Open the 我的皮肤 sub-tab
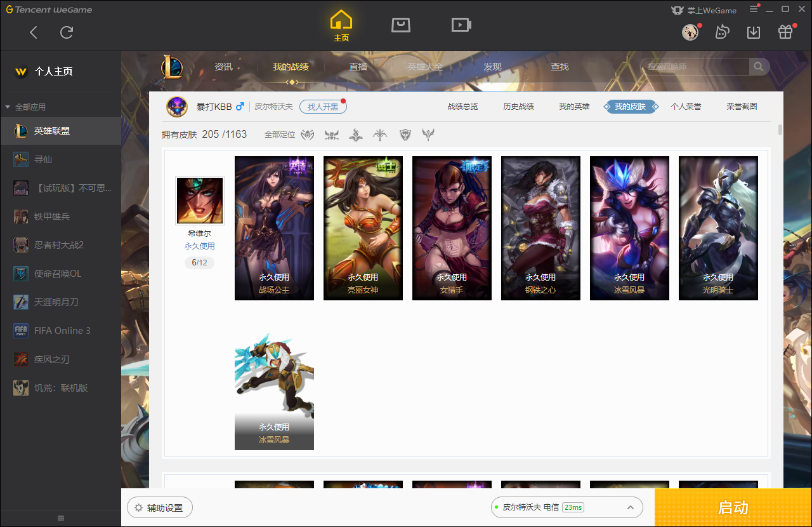 (630, 107)
